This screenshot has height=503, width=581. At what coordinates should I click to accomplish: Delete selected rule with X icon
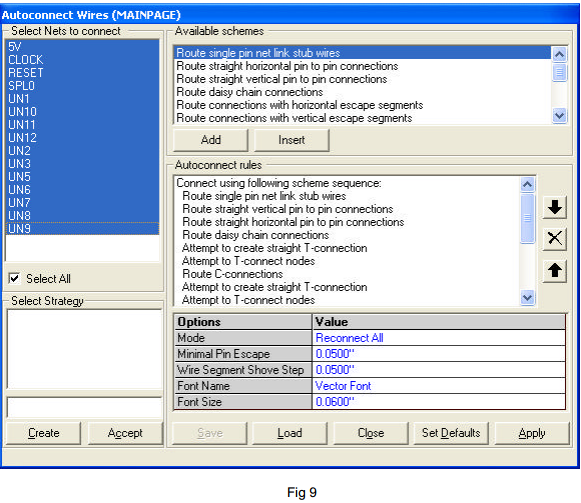tap(554, 238)
